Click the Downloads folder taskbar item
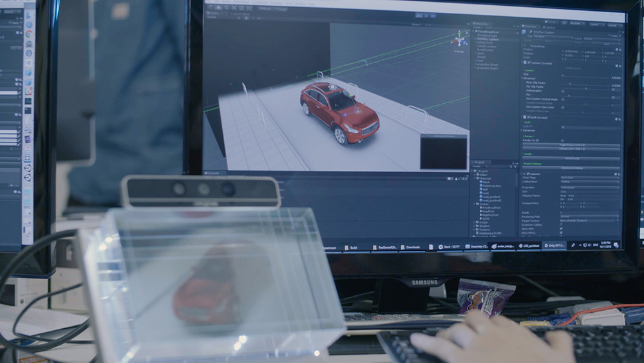This screenshot has height=363, width=644. click(410, 247)
